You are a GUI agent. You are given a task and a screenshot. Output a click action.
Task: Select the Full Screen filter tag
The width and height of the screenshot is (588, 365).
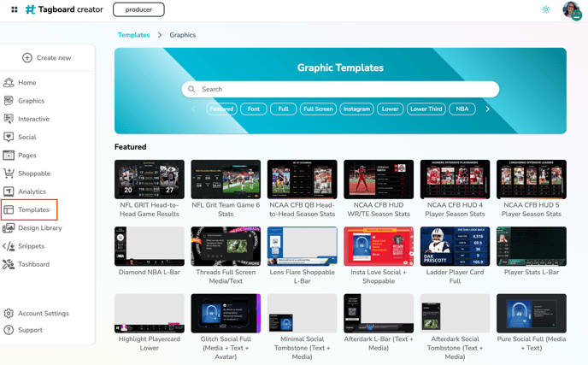pyautogui.click(x=318, y=109)
